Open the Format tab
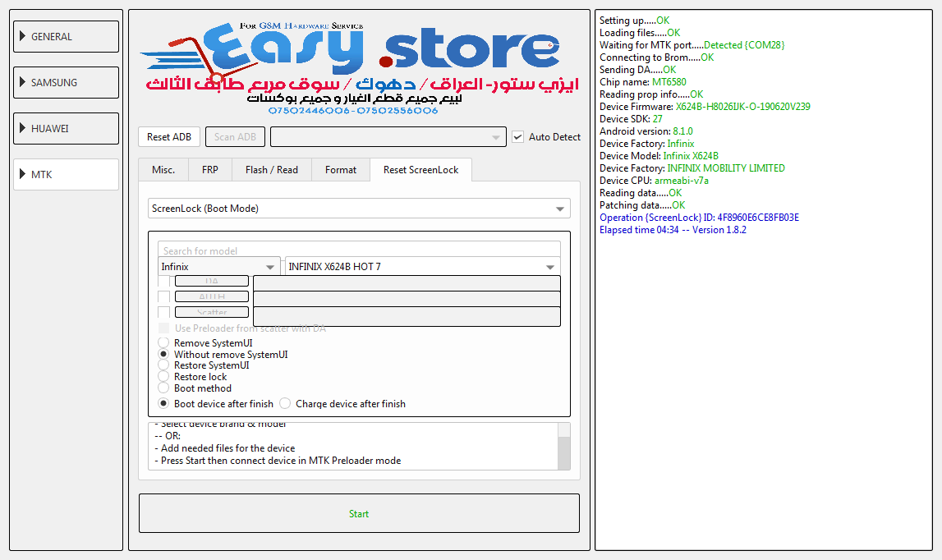 (x=341, y=170)
